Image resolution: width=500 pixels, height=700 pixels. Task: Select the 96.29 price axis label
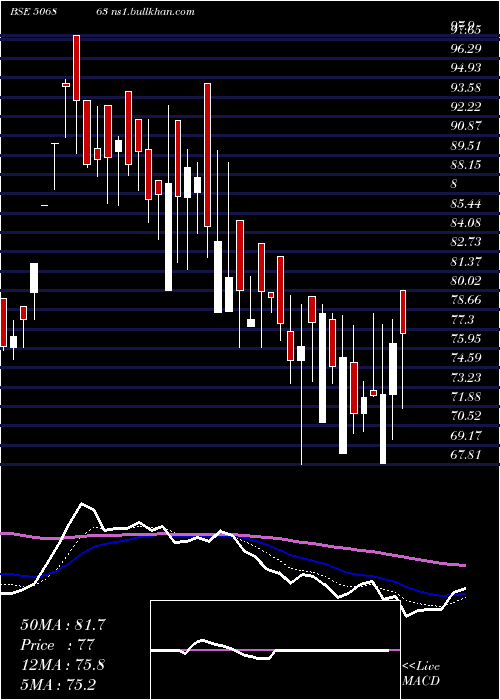click(x=466, y=48)
